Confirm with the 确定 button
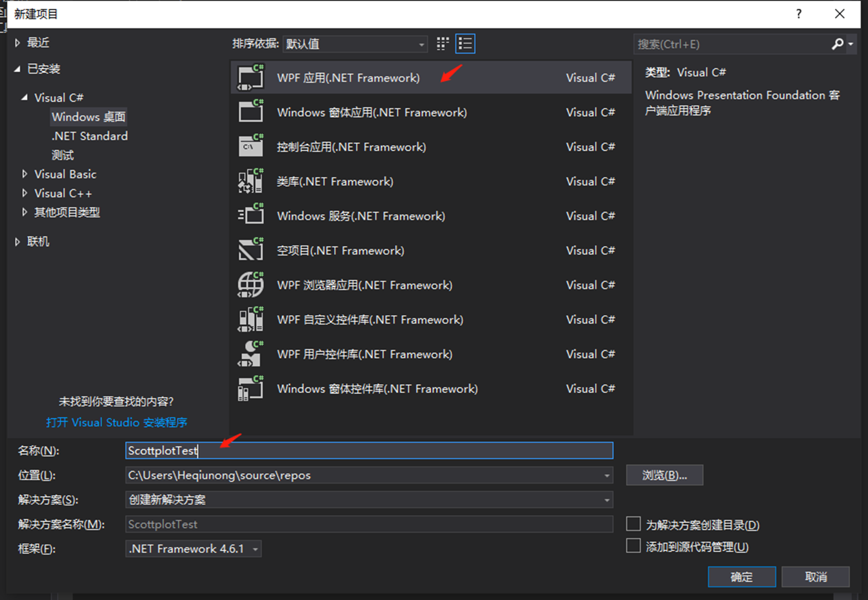Image resolution: width=868 pixels, height=600 pixels. click(x=741, y=577)
